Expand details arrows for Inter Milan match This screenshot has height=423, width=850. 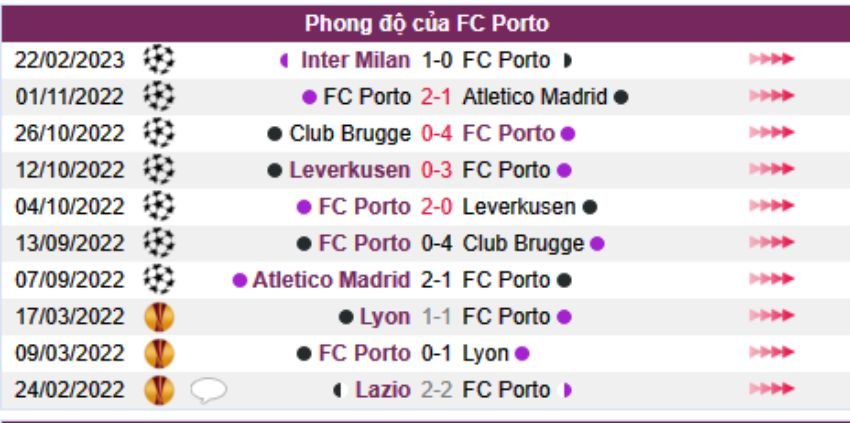771,60
